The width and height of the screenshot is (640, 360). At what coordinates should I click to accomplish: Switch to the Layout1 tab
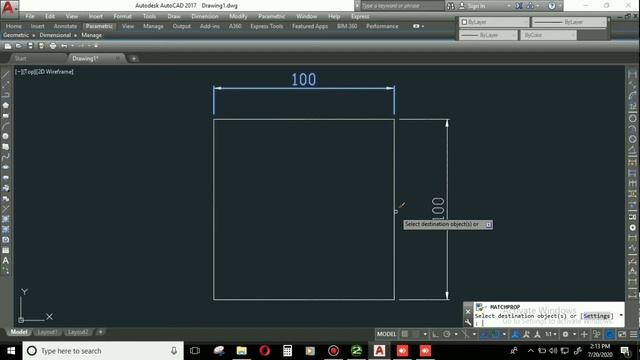[x=47, y=332]
